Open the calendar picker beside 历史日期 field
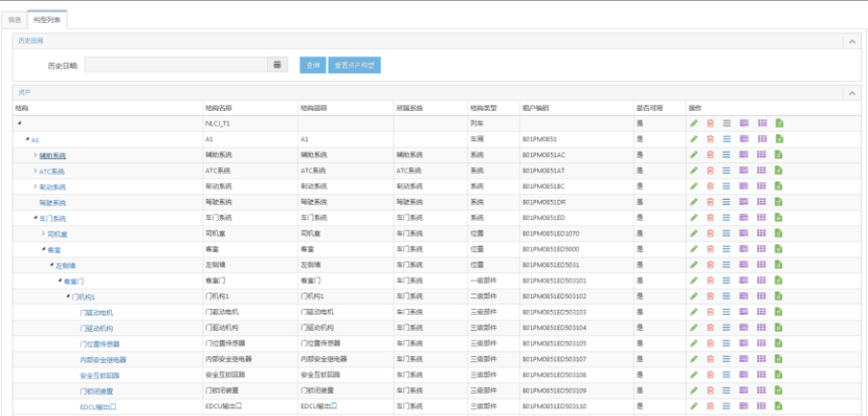 click(278, 65)
